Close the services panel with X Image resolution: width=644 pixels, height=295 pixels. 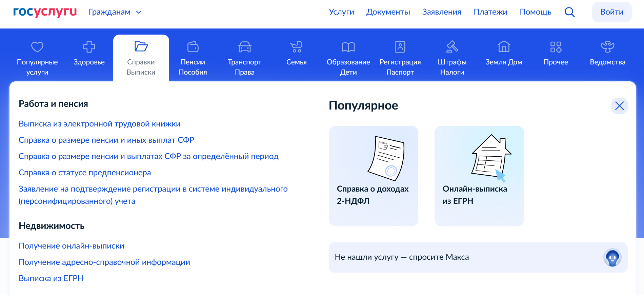[619, 106]
